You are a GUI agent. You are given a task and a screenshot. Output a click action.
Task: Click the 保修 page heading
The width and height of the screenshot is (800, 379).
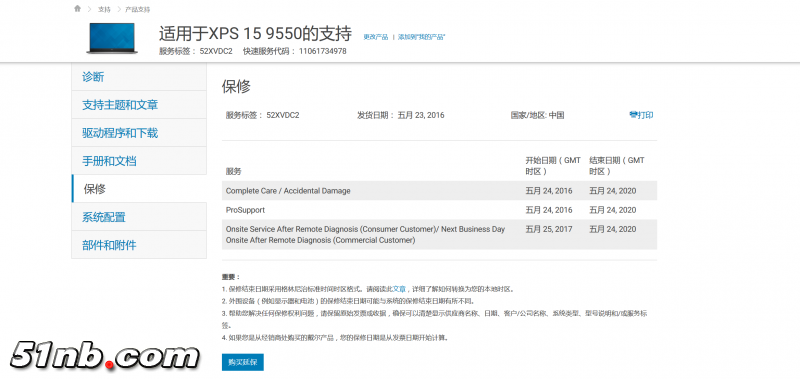click(236, 86)
